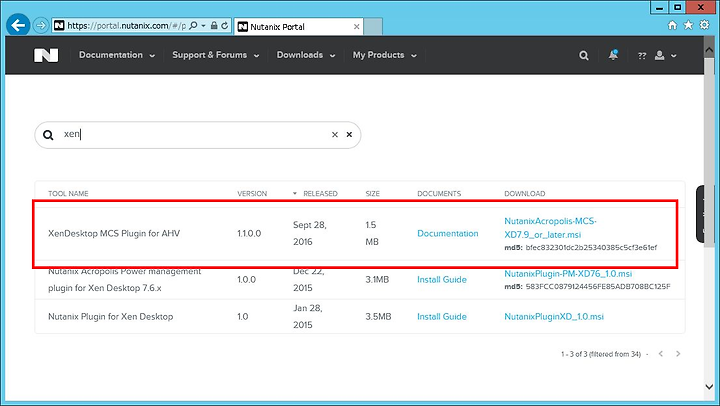Click the ?? language icon in header
This screenshot has width=720, height=406.
642,56
